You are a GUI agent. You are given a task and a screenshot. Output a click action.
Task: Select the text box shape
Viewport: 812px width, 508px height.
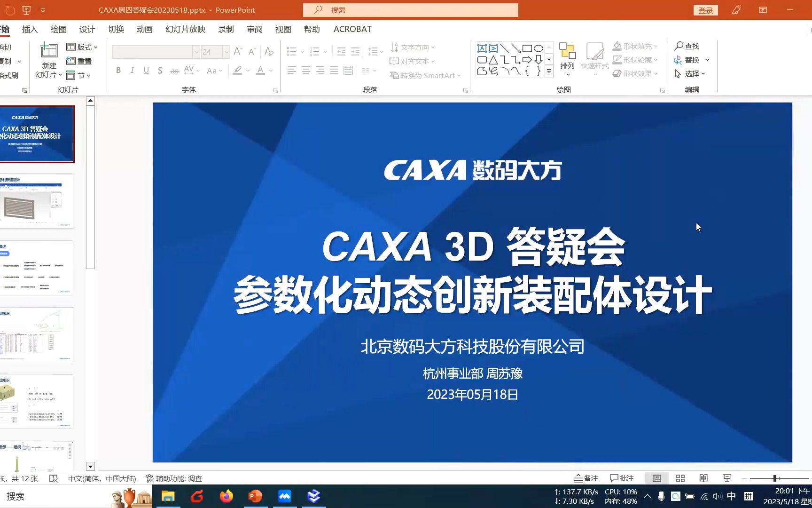482,48
